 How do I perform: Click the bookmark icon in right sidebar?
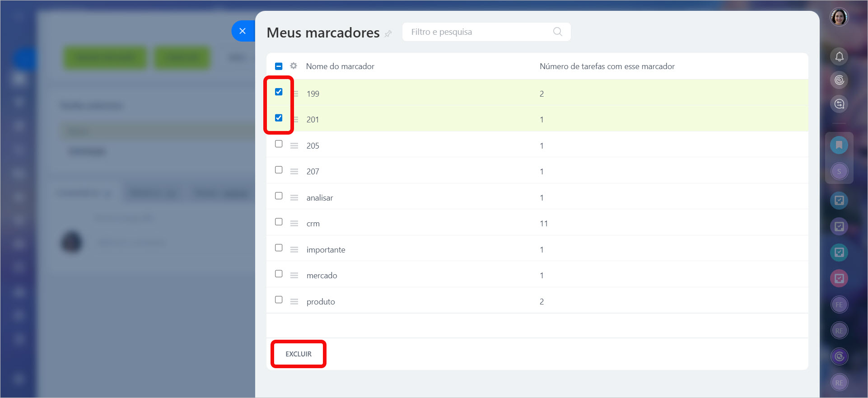click(839, 145)
